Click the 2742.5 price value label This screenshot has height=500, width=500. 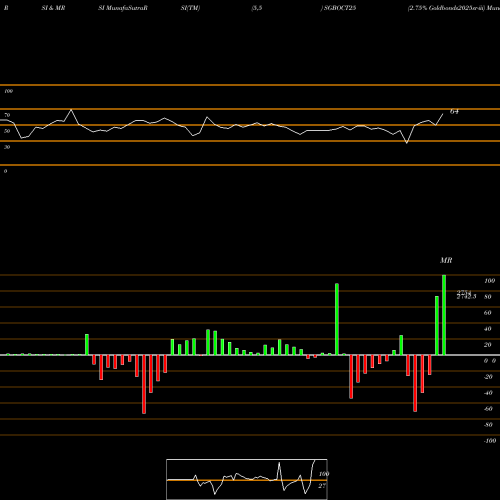pos(466,296)
